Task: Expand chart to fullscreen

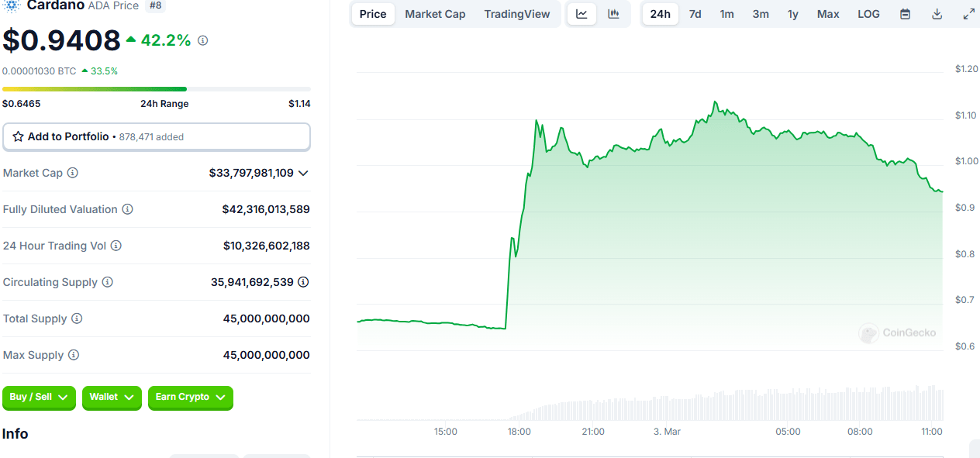Action: [968, 13]
